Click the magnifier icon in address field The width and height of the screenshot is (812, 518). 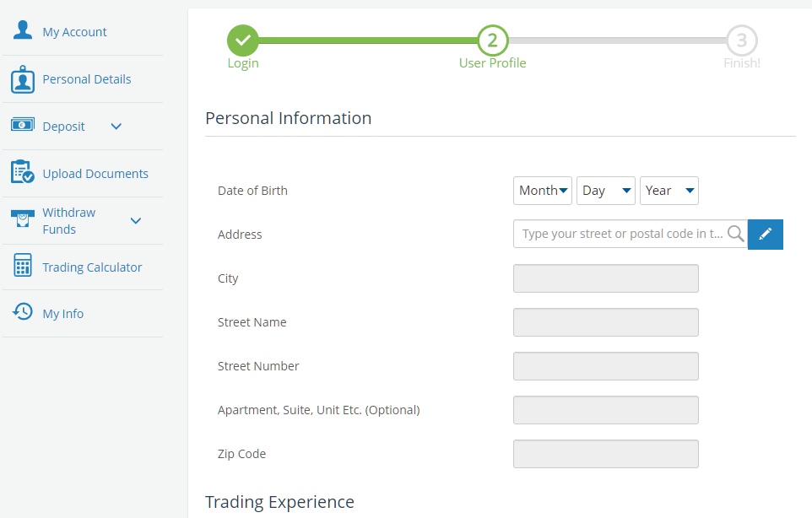(x=735, y=234)
